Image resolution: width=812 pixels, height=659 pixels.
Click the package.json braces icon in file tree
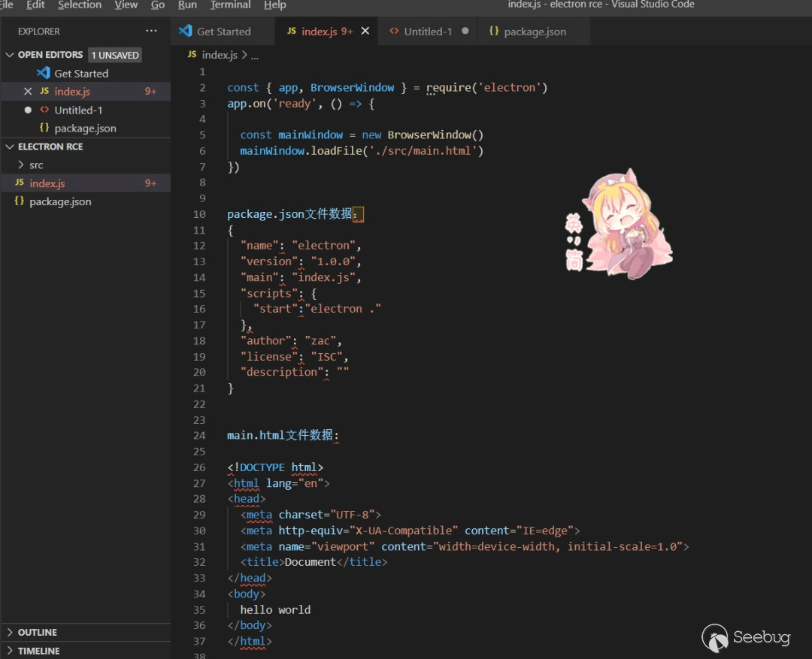[20, 201]
